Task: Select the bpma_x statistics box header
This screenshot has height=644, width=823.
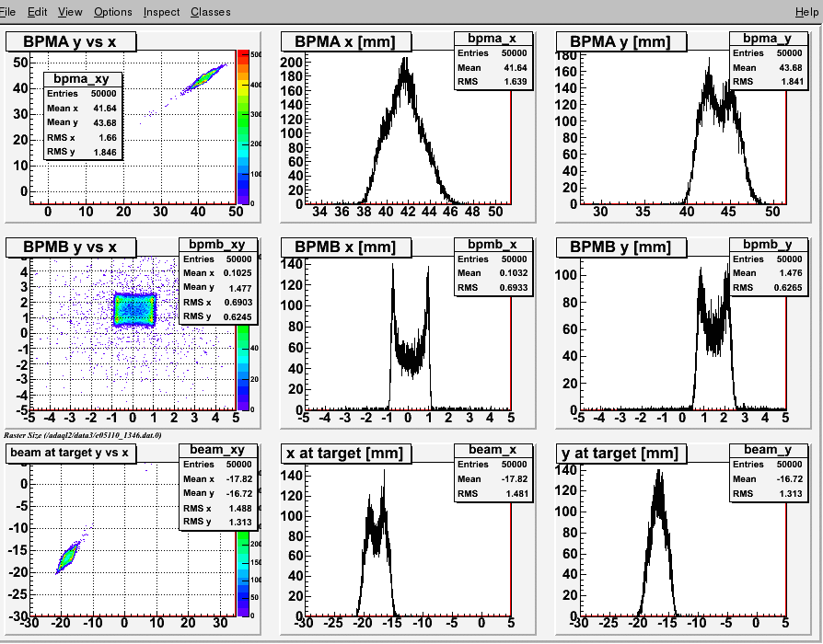Action: tap(493, 39)
